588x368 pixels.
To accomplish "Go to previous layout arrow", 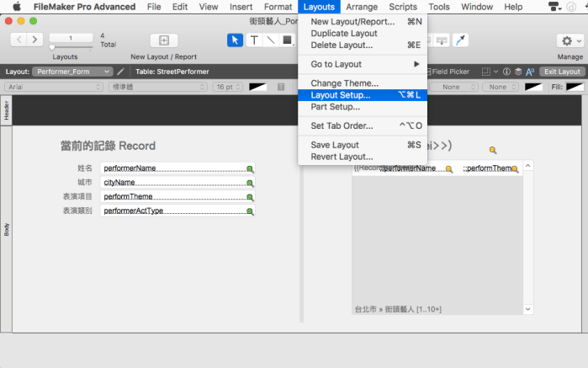I will [19, 39].
